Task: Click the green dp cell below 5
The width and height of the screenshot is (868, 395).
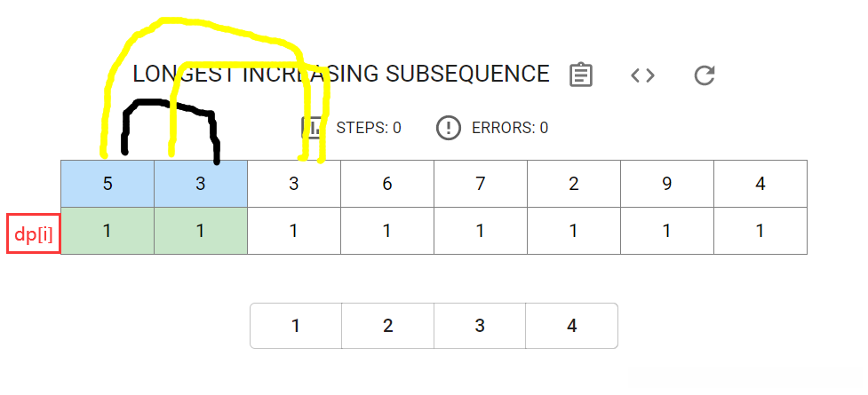Action: (108, 231)
